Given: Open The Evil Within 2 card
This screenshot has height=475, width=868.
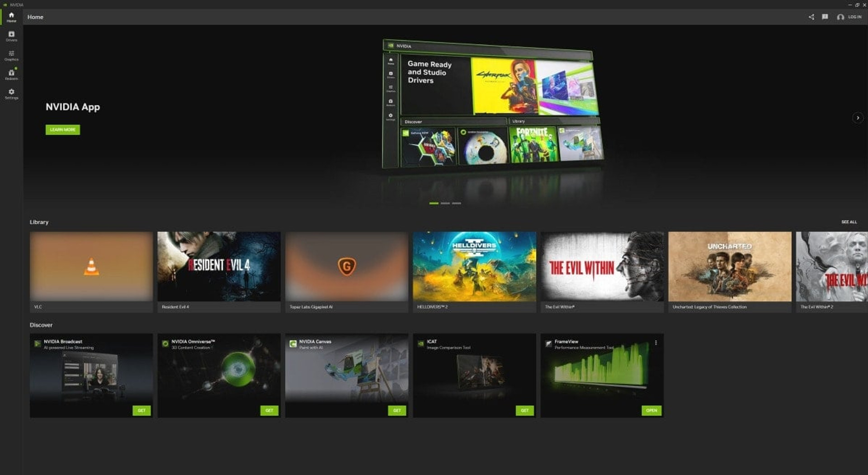Looking at the screenshot, I should [x=832, y=272].
